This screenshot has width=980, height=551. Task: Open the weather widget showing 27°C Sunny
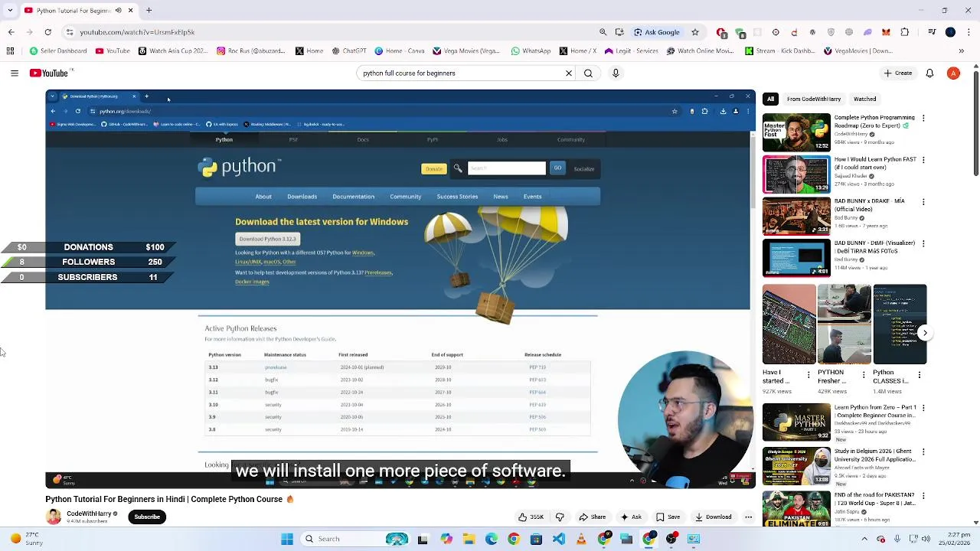coord(24,539)
